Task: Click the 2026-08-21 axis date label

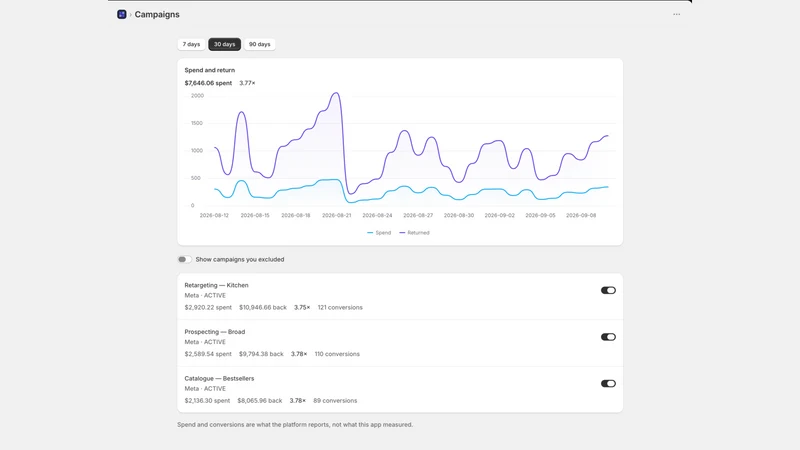Action: 337,215
